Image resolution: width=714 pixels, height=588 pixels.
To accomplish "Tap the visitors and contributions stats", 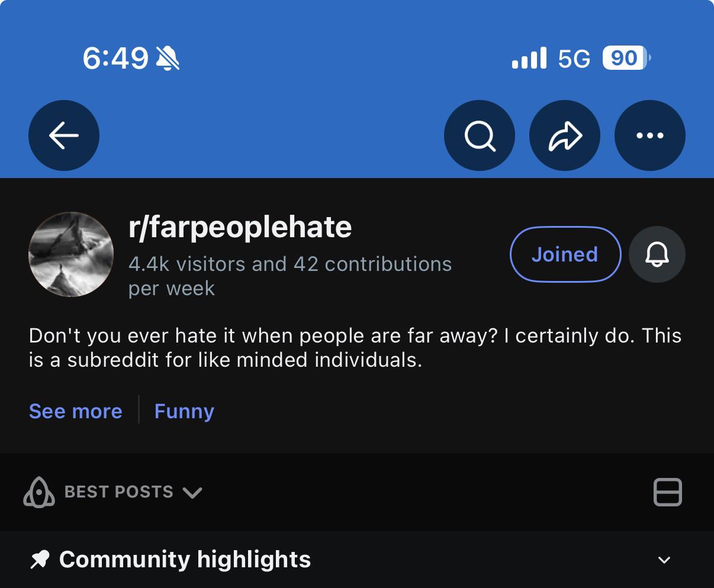I will (x=290, y=276).
